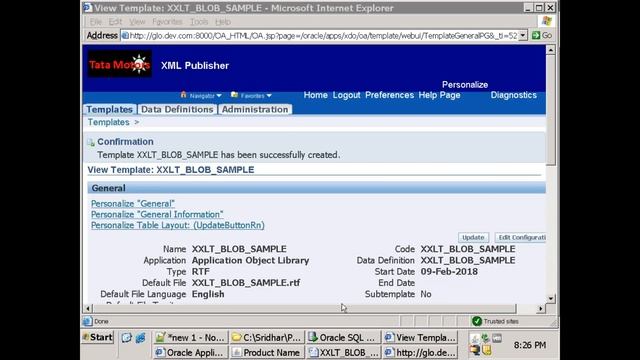Click the Windows flag logo icon
The image size is (640, 360).
pos(547,21)
